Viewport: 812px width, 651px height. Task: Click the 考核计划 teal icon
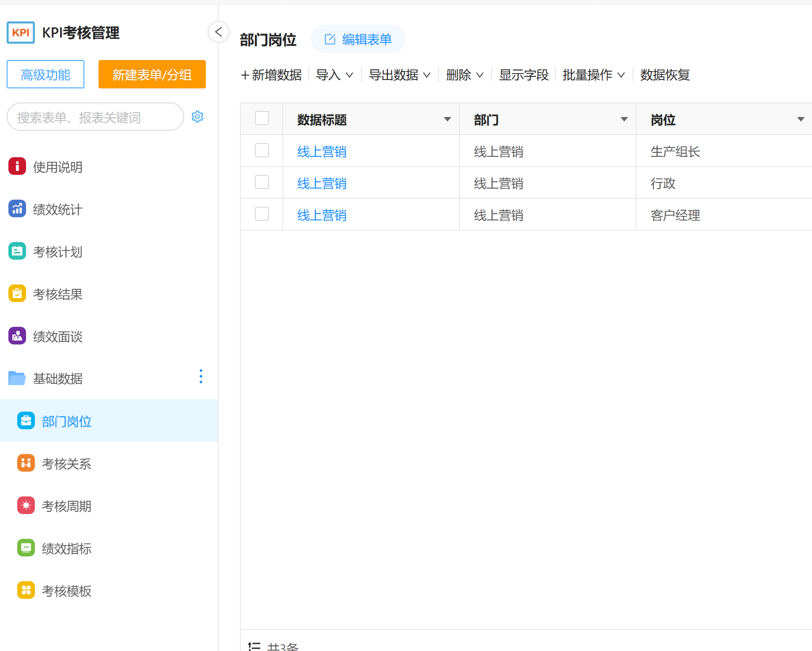tap(17, 251)
